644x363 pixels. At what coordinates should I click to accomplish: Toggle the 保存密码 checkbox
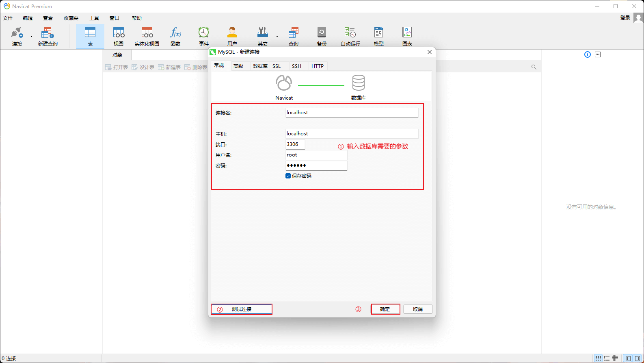point(288,176)
